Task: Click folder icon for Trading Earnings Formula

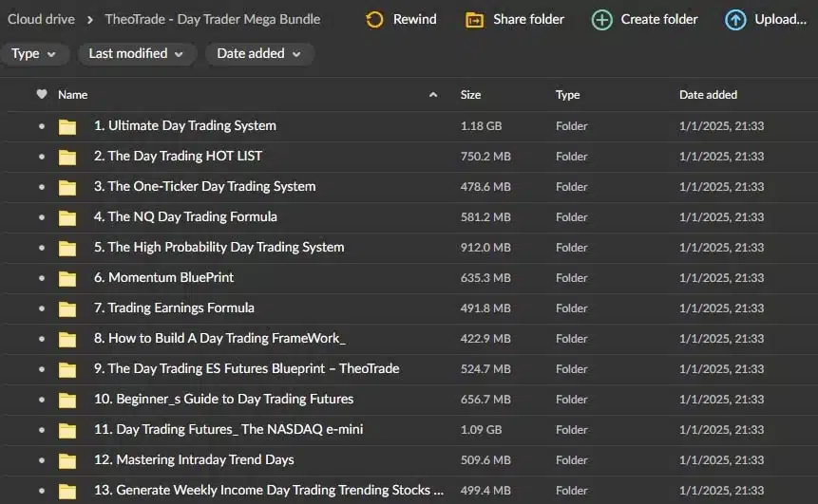Action: pyautogui.click(x=67, y=308)
